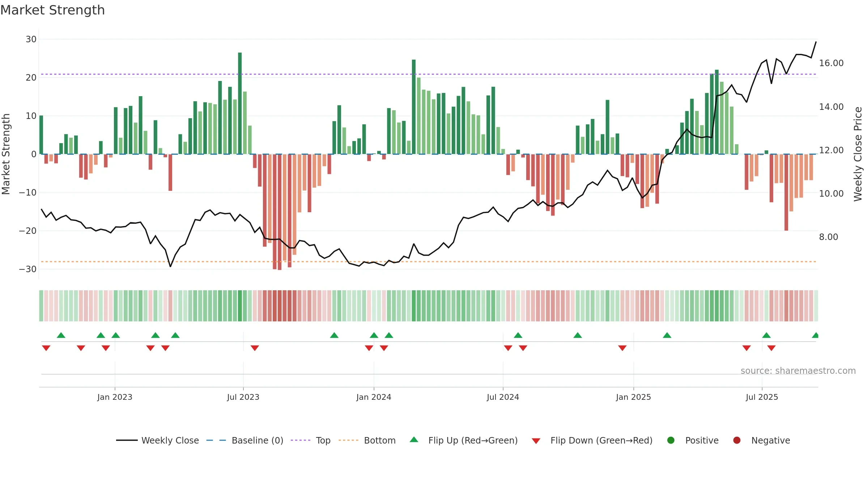Click the '−20' left axis tick label

click(28, 231)
